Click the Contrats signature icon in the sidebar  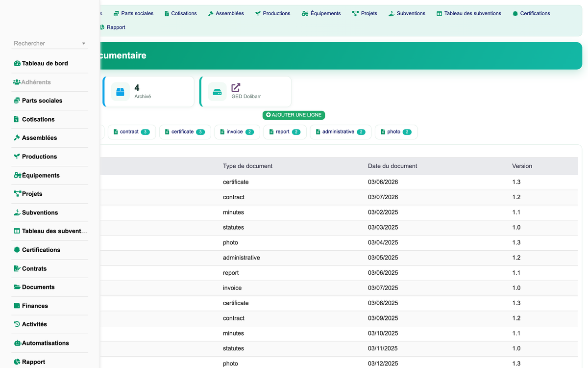tap(17, 268)
